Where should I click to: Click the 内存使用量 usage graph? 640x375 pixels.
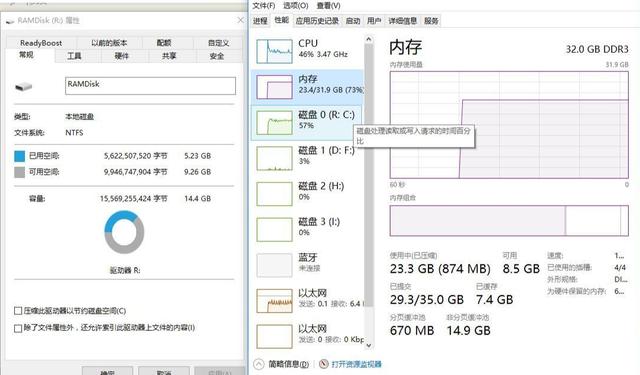tap(509, 125)
